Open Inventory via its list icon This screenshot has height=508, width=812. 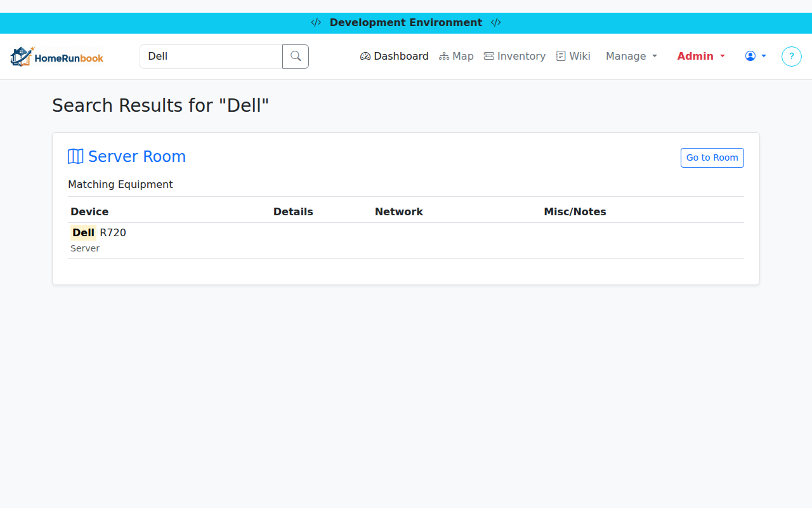click(x=488, y=56)
